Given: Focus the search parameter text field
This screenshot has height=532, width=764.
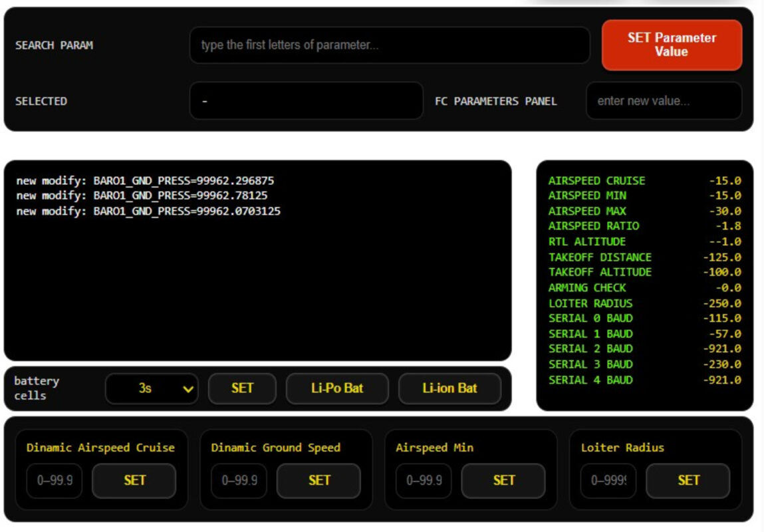Looking at the screenshot, I should click(389, 45).
